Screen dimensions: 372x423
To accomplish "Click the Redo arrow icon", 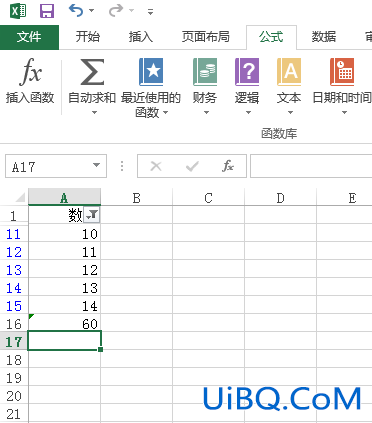I will [116, 11].
